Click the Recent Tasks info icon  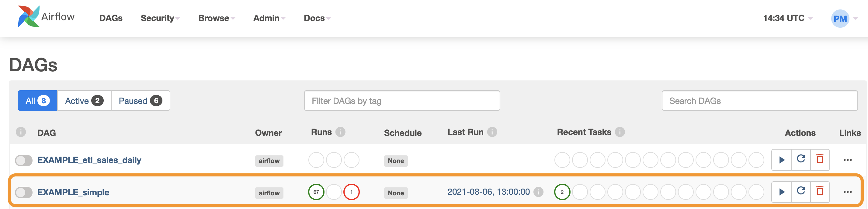[x=620, y=132]
